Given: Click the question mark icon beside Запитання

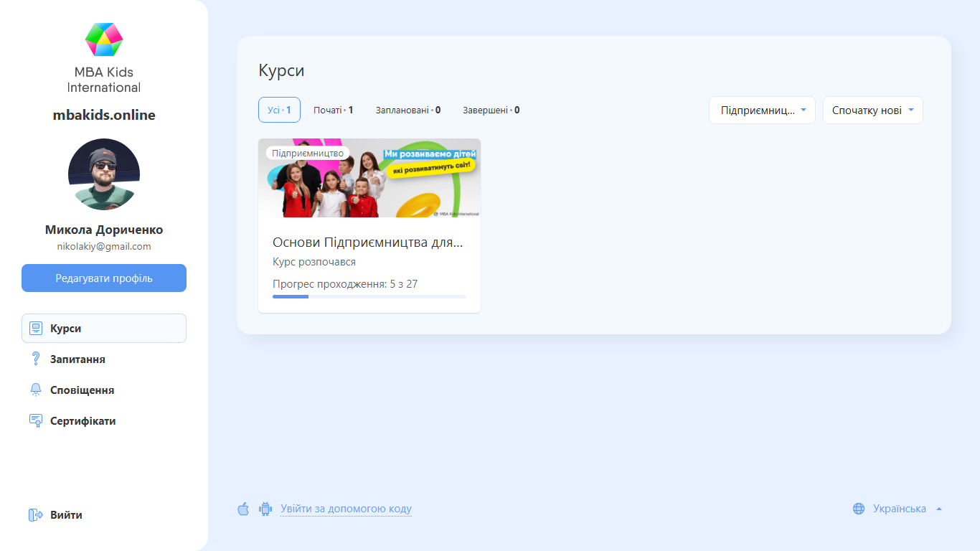Looking at the screenshot, I should 36,359.
